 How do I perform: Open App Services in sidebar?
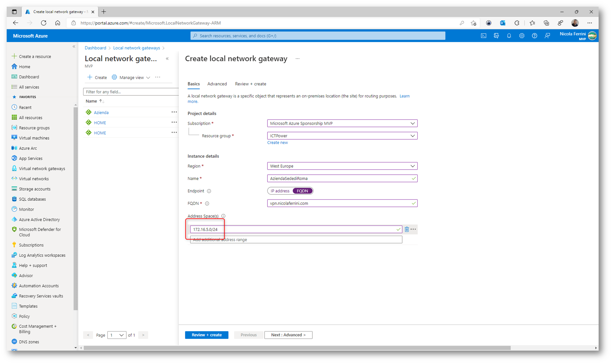point(31,158)
